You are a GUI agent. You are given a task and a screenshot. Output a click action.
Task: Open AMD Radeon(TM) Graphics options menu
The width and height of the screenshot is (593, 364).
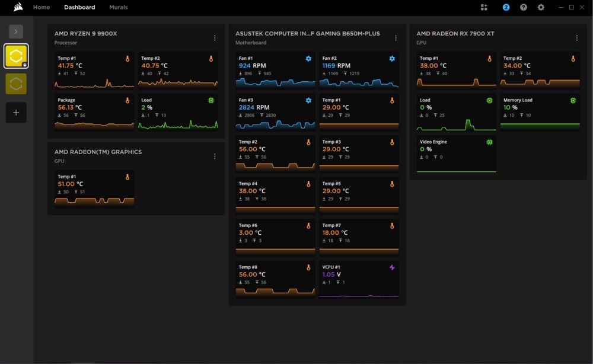coord(215,157)
